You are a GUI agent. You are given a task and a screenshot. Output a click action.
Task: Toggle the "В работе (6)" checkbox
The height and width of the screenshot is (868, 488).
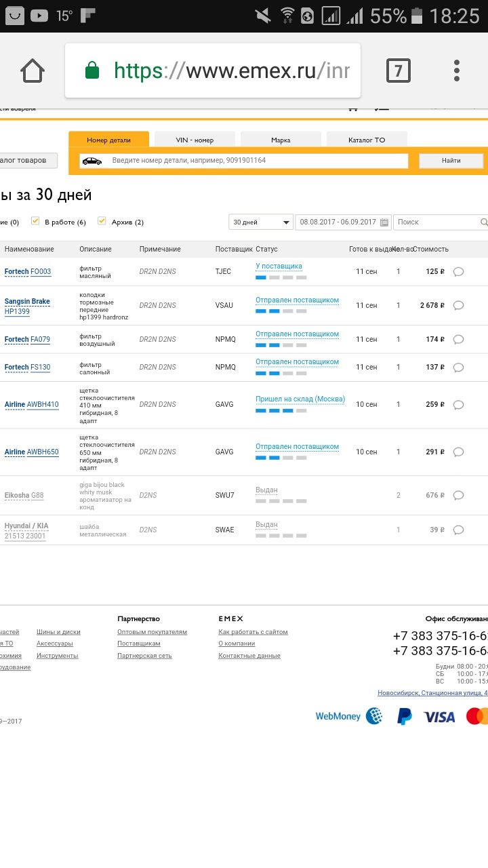click(35, 221)
